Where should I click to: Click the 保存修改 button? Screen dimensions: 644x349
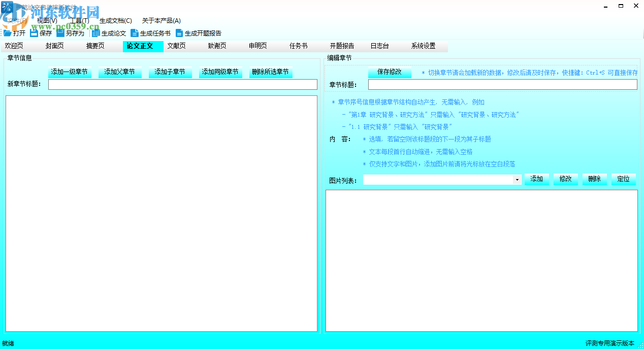390,72
